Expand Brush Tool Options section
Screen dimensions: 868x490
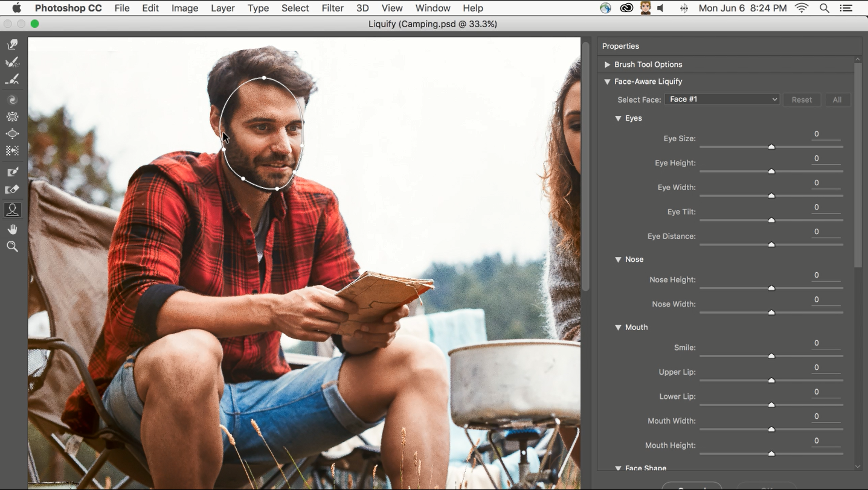click(608, 65)
